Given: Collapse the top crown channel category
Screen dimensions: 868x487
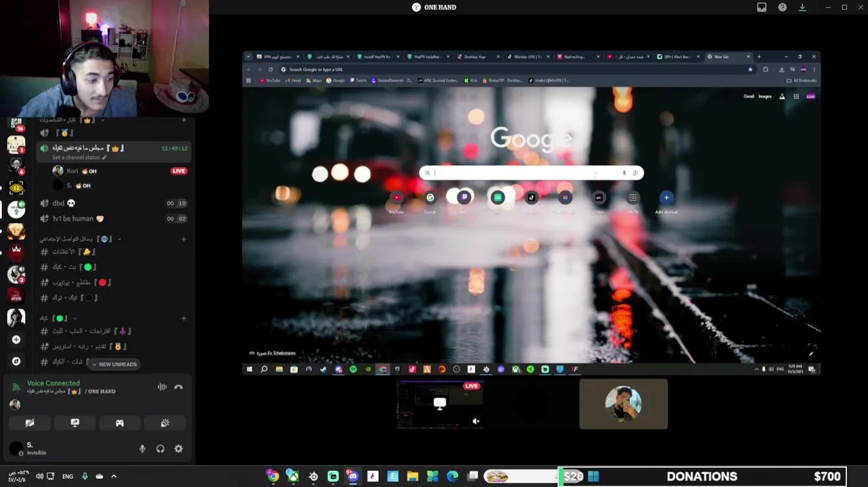Looking at the screenshot, I should point(72,120).
